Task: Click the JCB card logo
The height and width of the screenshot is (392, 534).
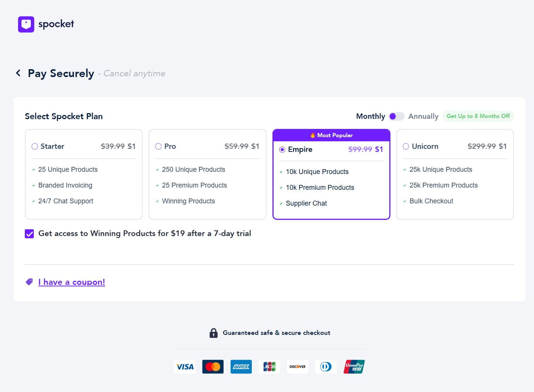Action: click(269, 366)
